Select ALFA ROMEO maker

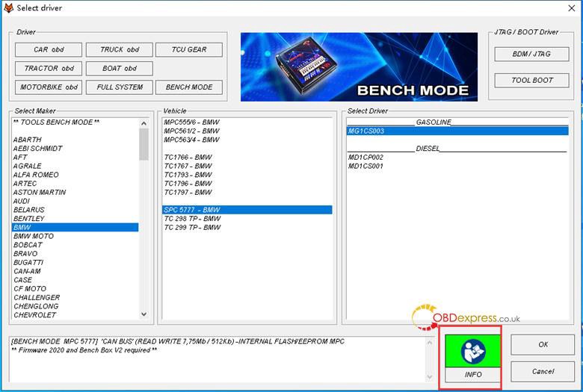pos(75,175)
